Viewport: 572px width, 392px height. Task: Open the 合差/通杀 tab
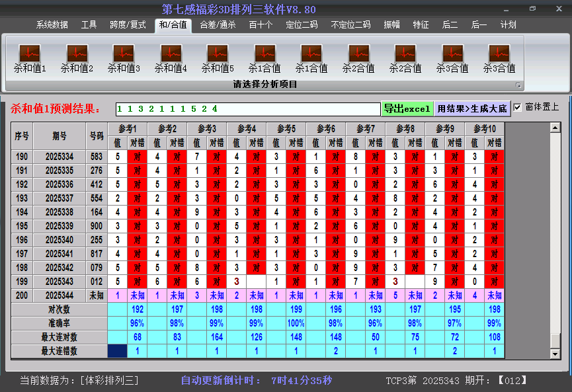218,25
